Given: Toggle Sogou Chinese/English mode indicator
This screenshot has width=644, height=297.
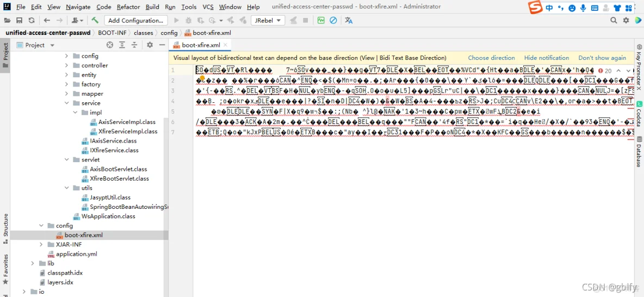Looking at the screenshot, I should click(x=549, y=8).
